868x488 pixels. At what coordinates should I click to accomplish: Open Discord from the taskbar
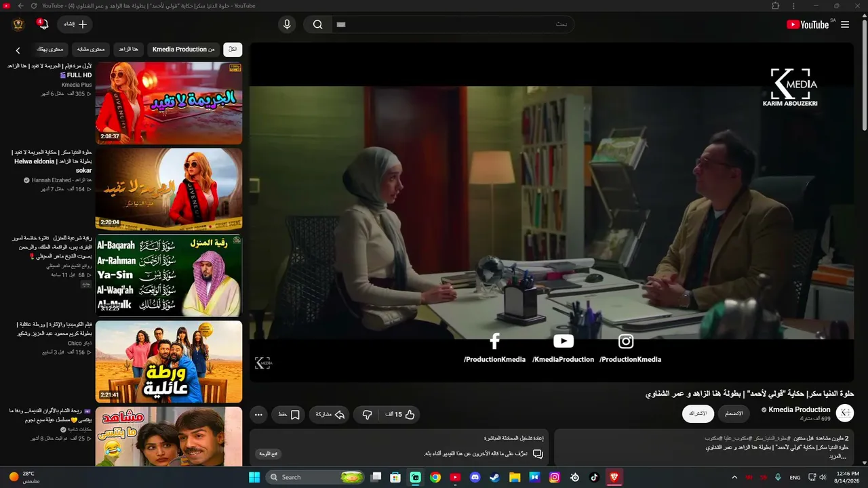coord(475,477)
